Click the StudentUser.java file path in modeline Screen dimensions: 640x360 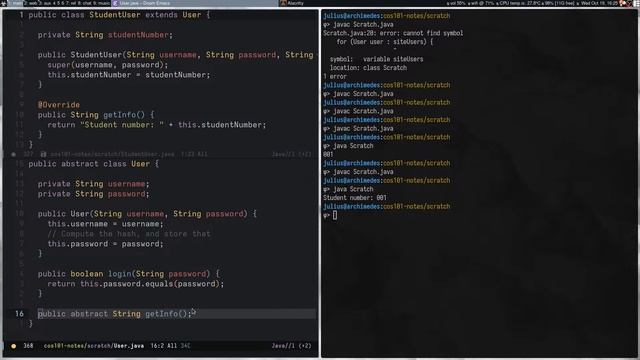coord(112,154)
